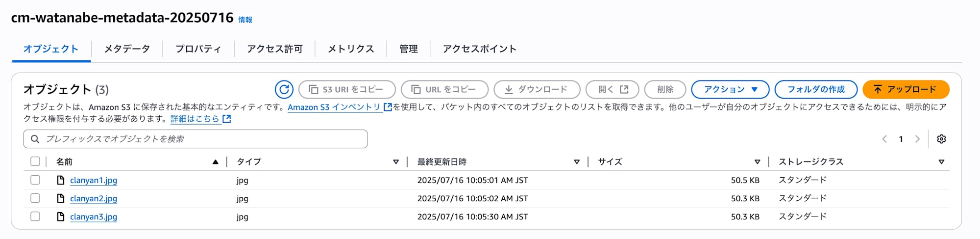Click the orange アップロード button
This screenshot has height=239, width=980.
906,89
